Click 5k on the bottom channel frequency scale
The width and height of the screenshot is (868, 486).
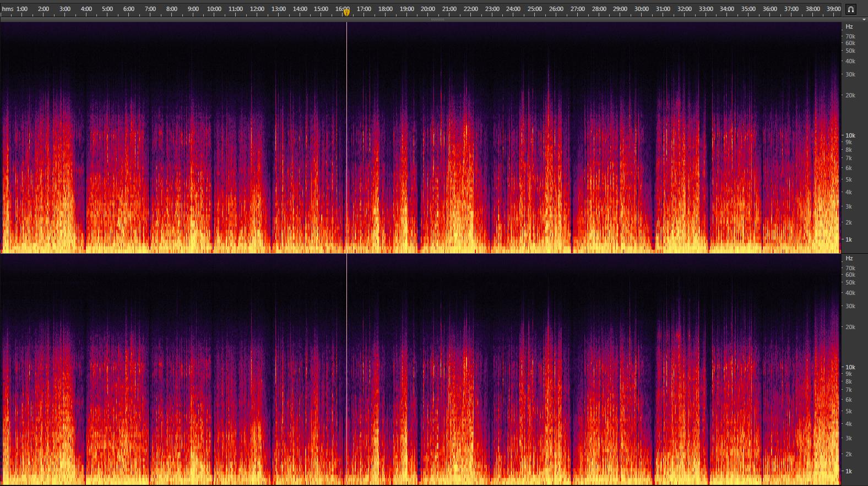coord(849,411)
